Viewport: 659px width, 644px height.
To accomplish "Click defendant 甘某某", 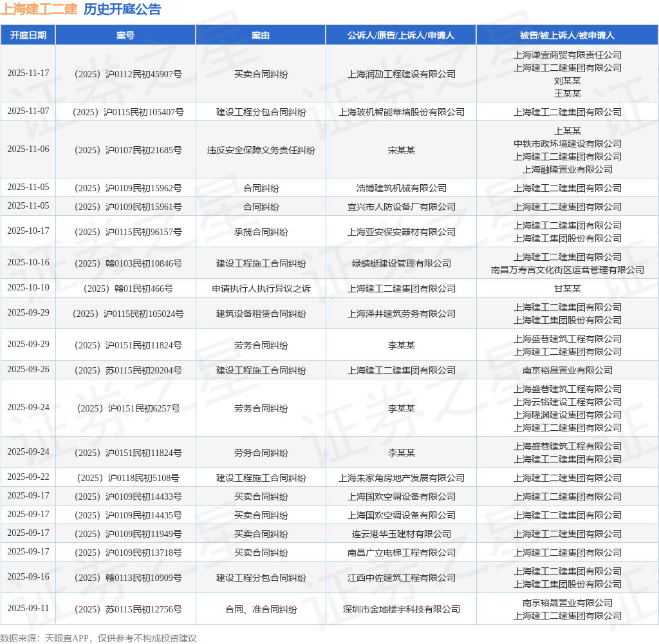I will coord(568,289).
